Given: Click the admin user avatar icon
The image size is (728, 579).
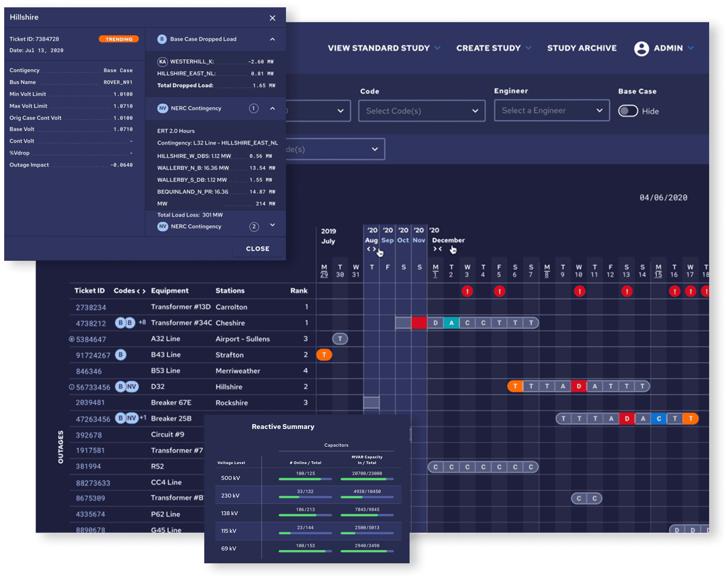Looking at the screenshot, I should coord(641,49).
